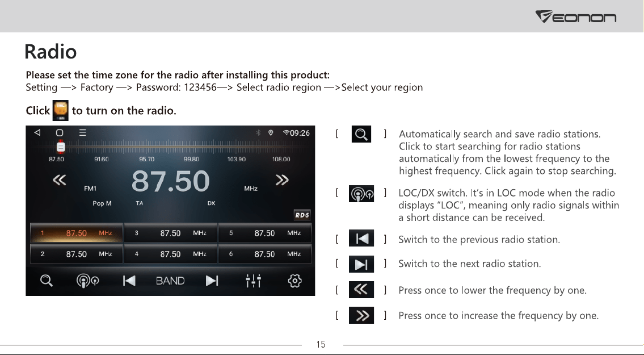This screenshot has height=355, width=644.
Task: Start auto search with magnifier in radio bottom bar
Action: [47, 281]
